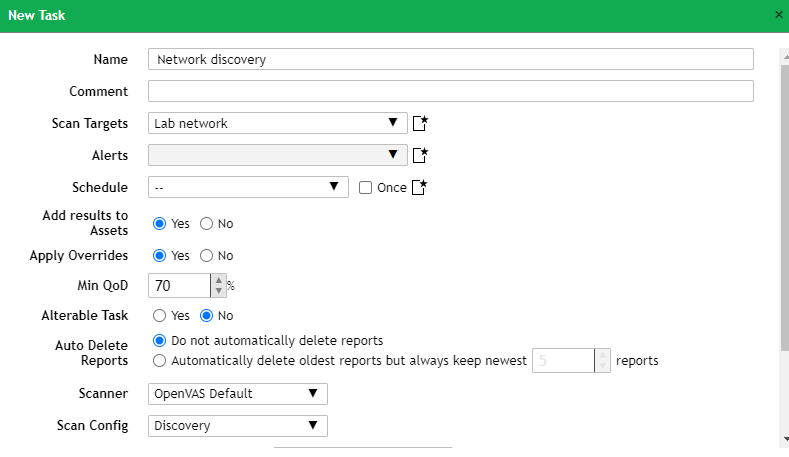Screen dimensions: 789x457
Task: Expand the Alerts dropdown list
Action: point(278,155)
